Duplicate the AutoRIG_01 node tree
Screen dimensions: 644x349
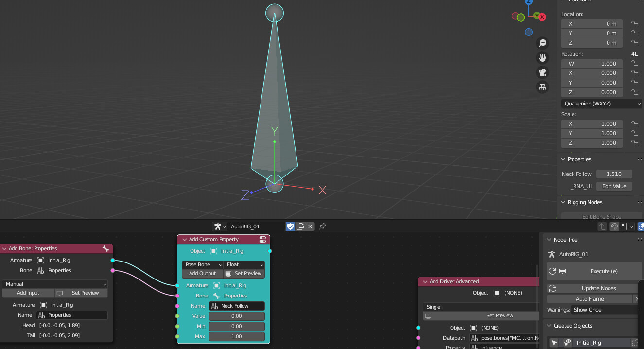coord(300,227)
